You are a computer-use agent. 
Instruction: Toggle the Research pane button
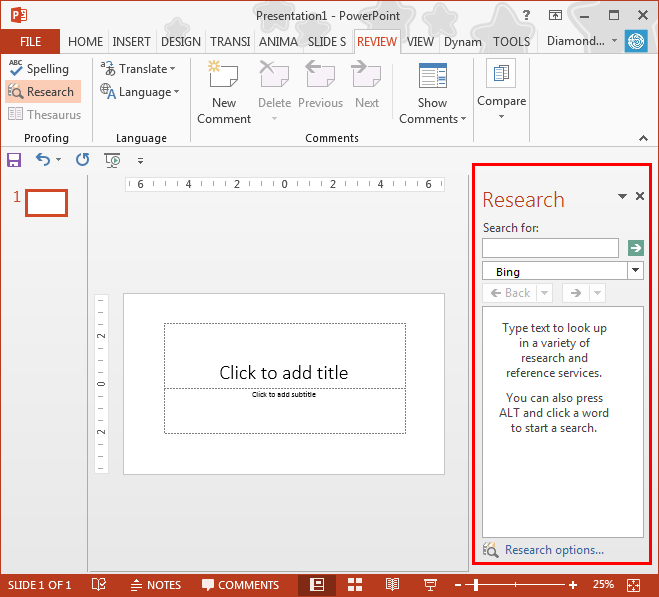42,92
